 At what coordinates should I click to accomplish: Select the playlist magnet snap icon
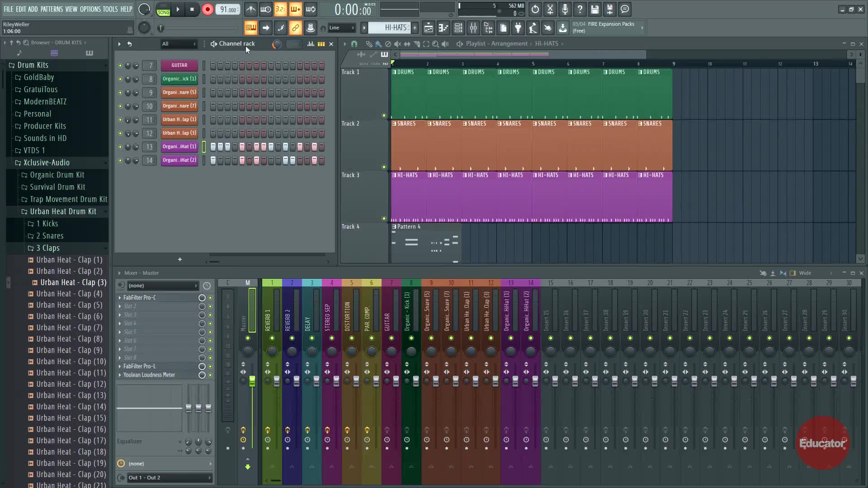[354, 44]
